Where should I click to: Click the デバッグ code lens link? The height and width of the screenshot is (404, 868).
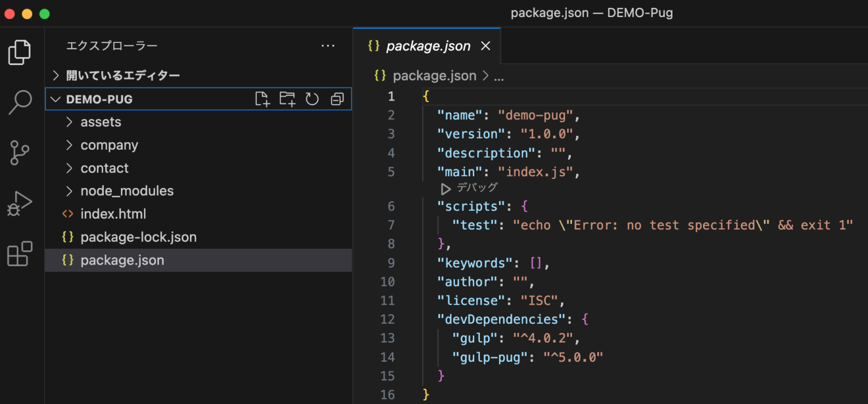[478, 188]
